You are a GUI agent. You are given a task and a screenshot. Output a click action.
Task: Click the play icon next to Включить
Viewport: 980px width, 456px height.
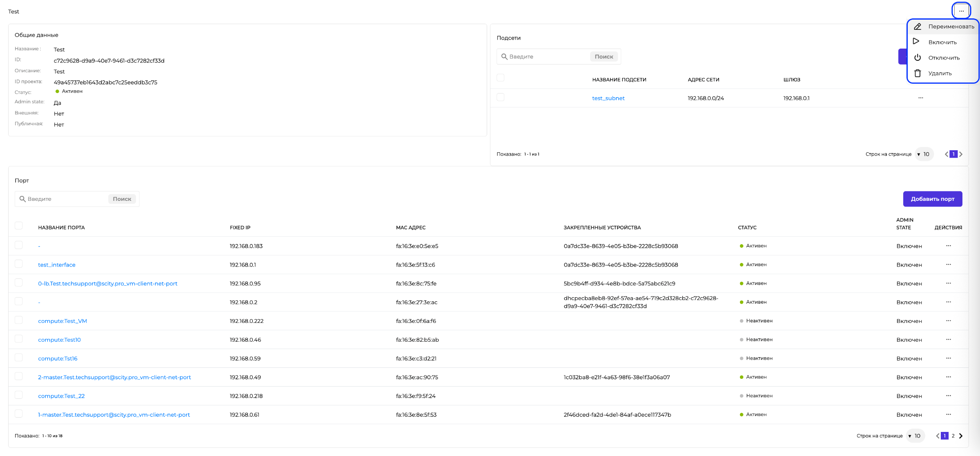916,42
